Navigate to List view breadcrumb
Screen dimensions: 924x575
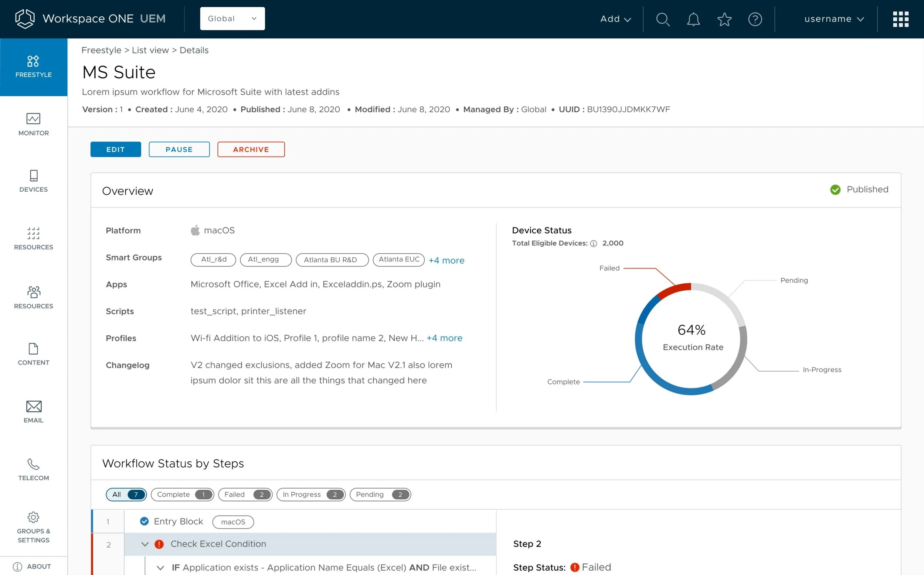tap(150, 50)
